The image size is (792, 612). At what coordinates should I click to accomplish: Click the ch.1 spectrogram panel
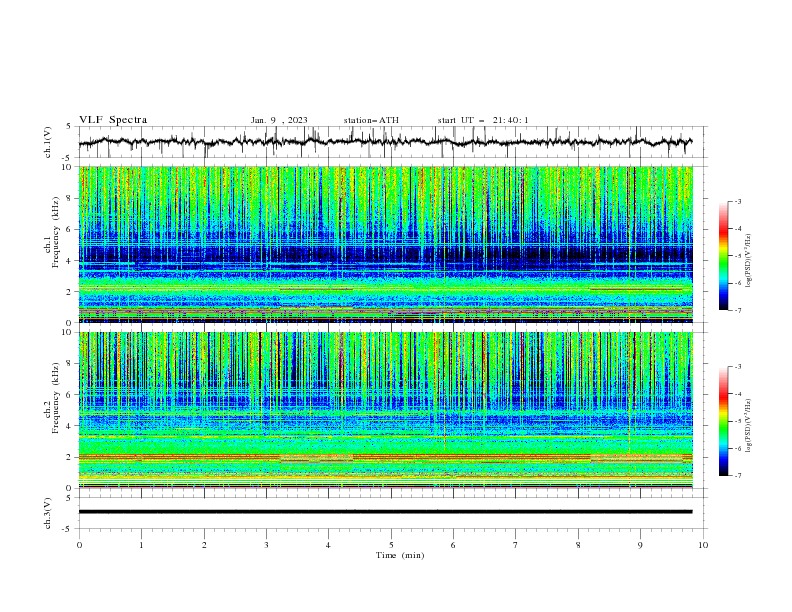[386, 244]
